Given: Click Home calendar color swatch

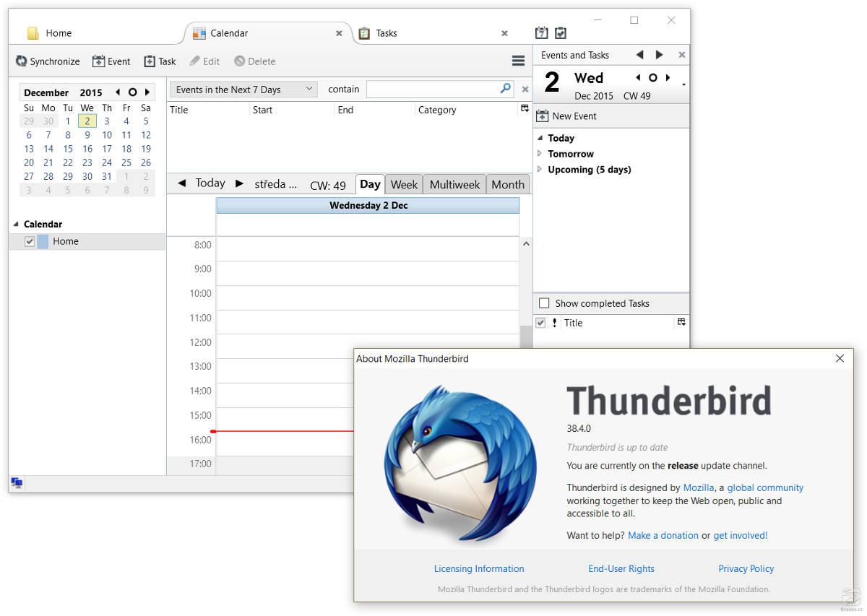Looking at the screenshot, I should click(x=43, y=242).
